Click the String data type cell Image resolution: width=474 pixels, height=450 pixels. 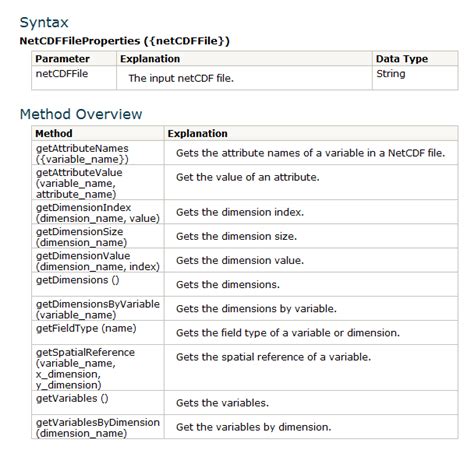coord(415,78)
